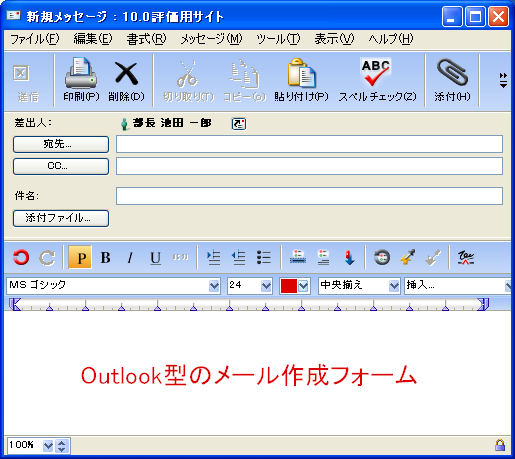515x459 pixels.
Task: Toggle italic I formatting
Action: coord(130,257)
